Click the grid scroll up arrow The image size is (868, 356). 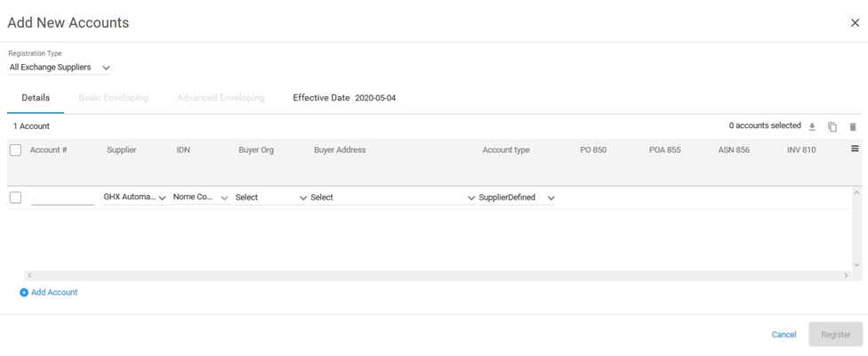856,193
